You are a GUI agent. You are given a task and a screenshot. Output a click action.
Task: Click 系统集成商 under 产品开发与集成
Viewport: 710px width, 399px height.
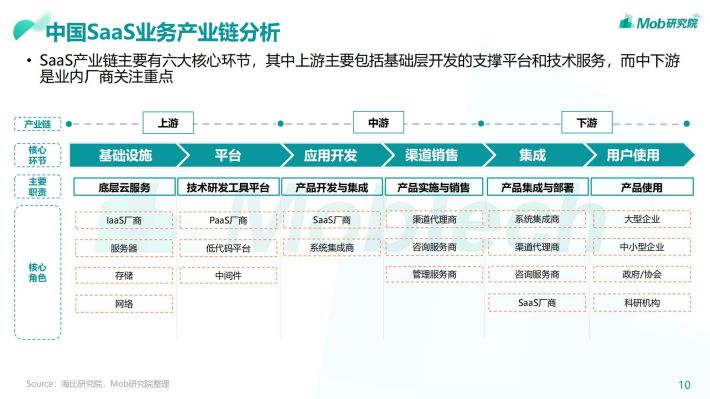coord(332,248)
